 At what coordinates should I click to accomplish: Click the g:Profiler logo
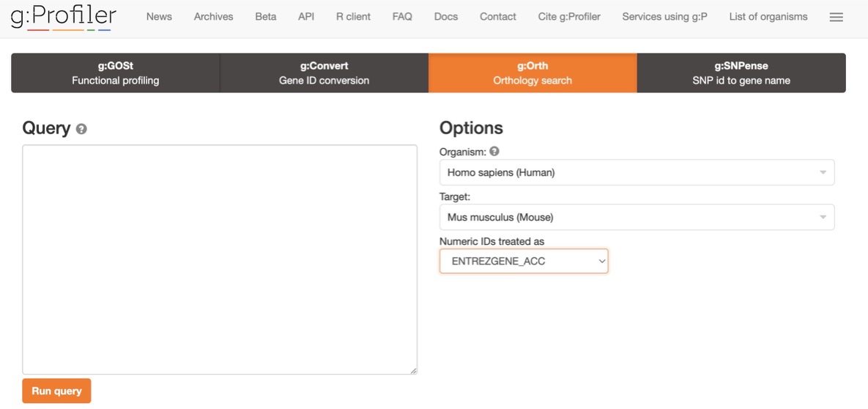pos(63,18)
